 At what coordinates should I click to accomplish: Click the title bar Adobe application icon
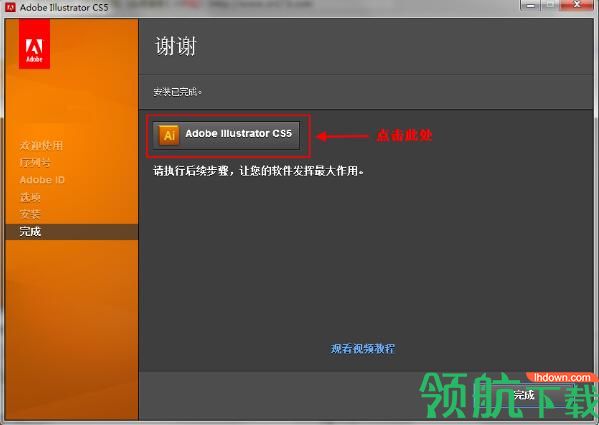pos(10,7)
